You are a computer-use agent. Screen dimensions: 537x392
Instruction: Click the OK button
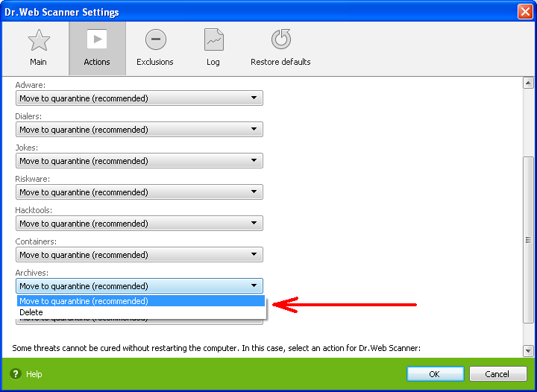(x=436, y=374)
